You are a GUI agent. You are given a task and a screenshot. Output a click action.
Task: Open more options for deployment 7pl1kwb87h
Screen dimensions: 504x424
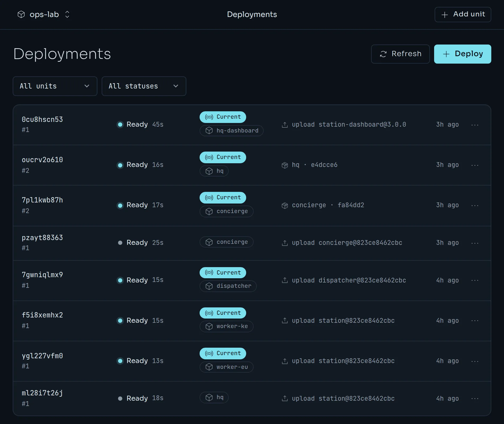475,205
